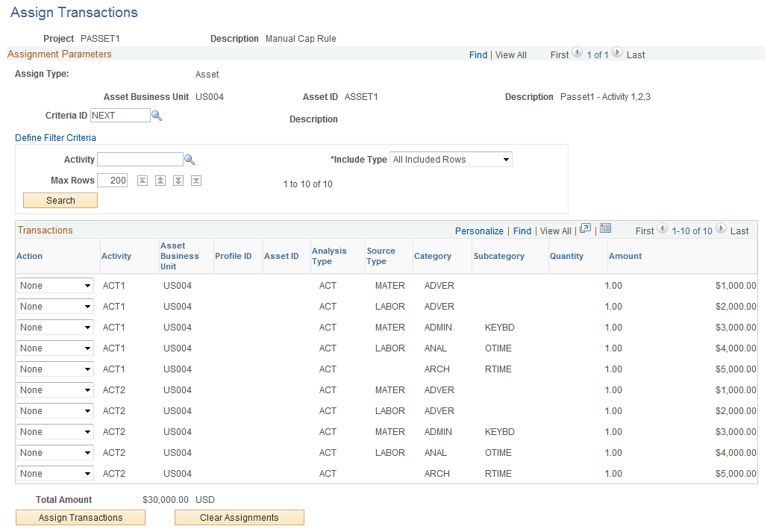The image size is (773, 532).
Task: Click PASSET1 project value
Action: [100, 39]
